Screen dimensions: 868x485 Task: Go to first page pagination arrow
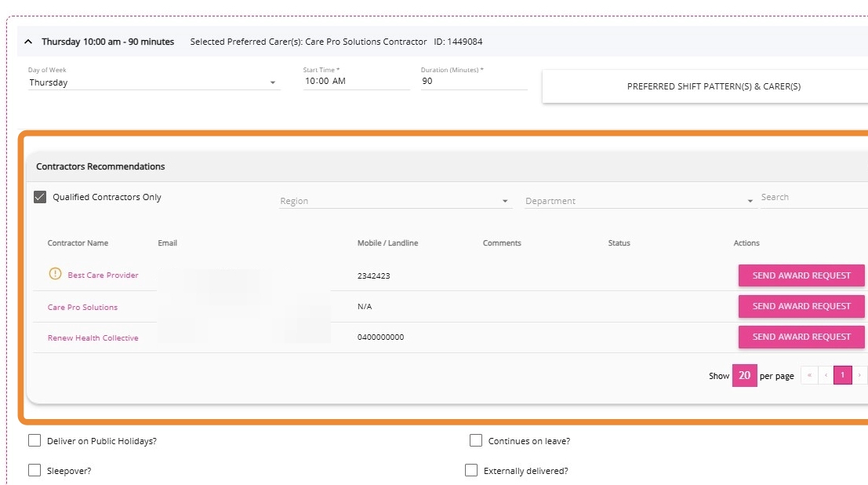point(809,375)
